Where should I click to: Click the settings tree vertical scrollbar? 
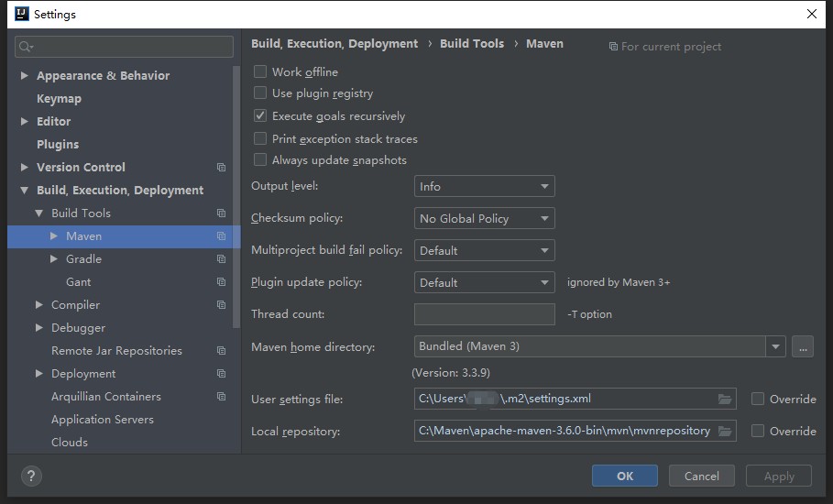pos(236,196)
